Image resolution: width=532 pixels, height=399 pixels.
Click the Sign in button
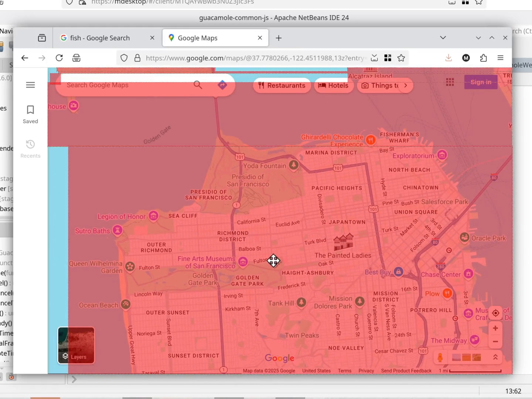(481, 82)
